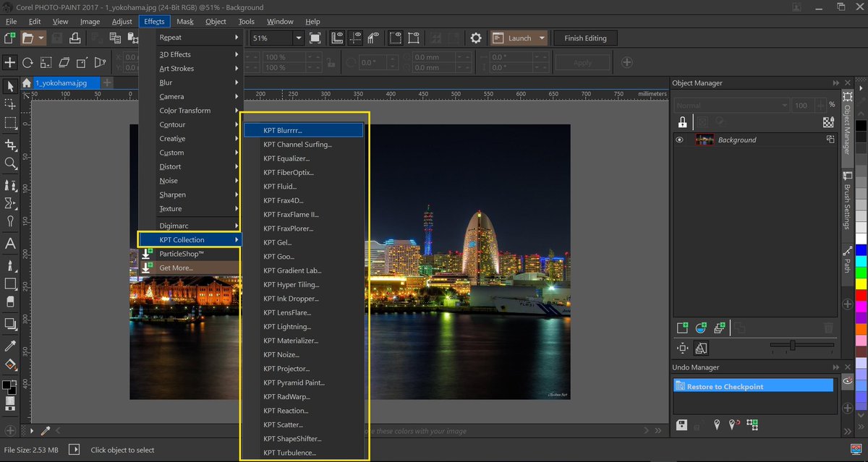Screen dimensions: 868x462
Task: Expand the Launch dropdown arrow
Action: [542, 38]
